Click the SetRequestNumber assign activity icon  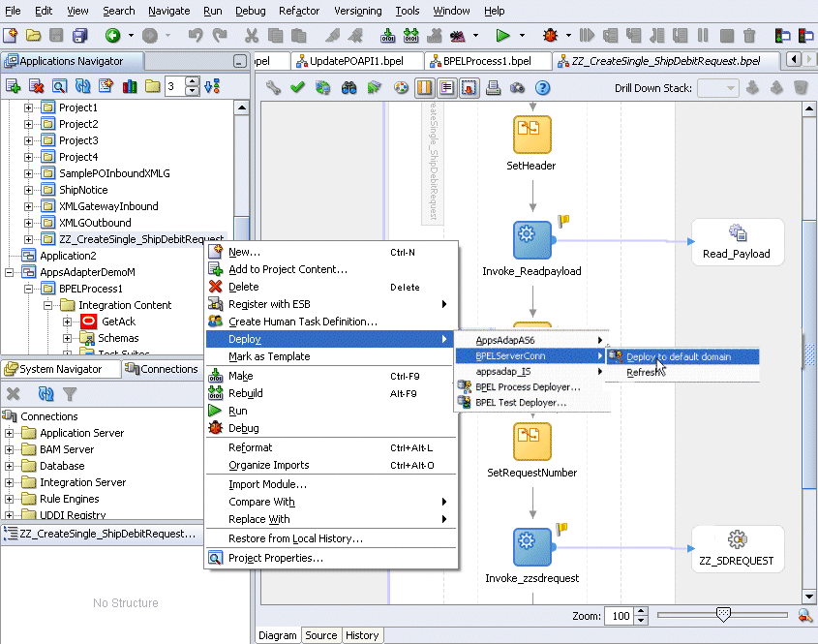(532, 442)
